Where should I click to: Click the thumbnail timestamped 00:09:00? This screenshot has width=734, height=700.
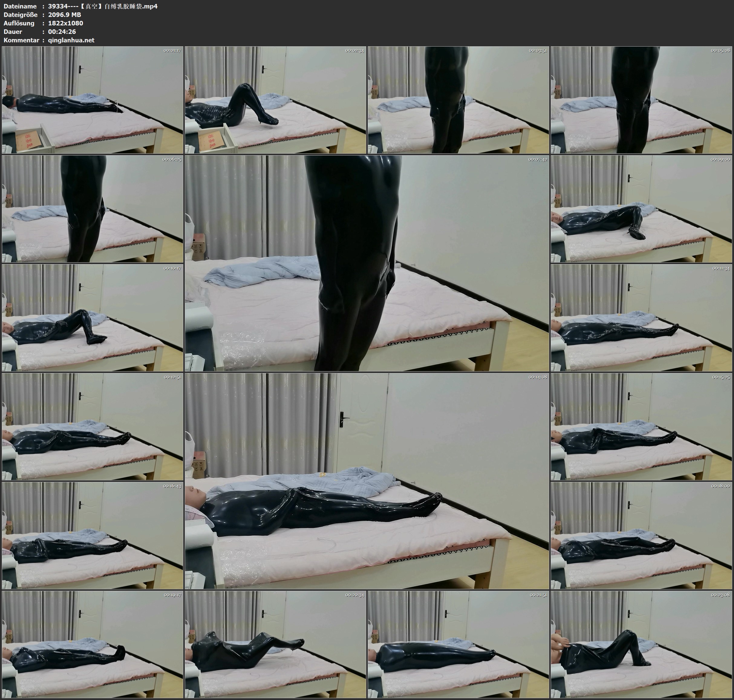click(x=641, y=209)
